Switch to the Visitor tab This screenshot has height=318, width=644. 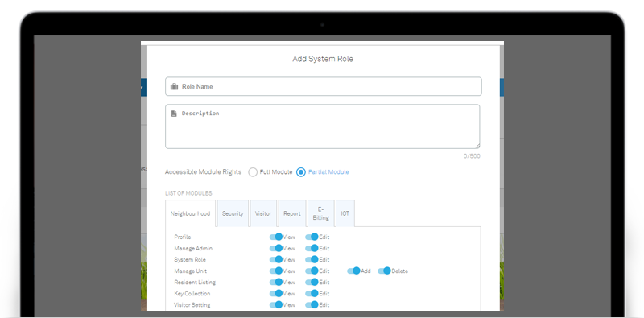(263, 213)
